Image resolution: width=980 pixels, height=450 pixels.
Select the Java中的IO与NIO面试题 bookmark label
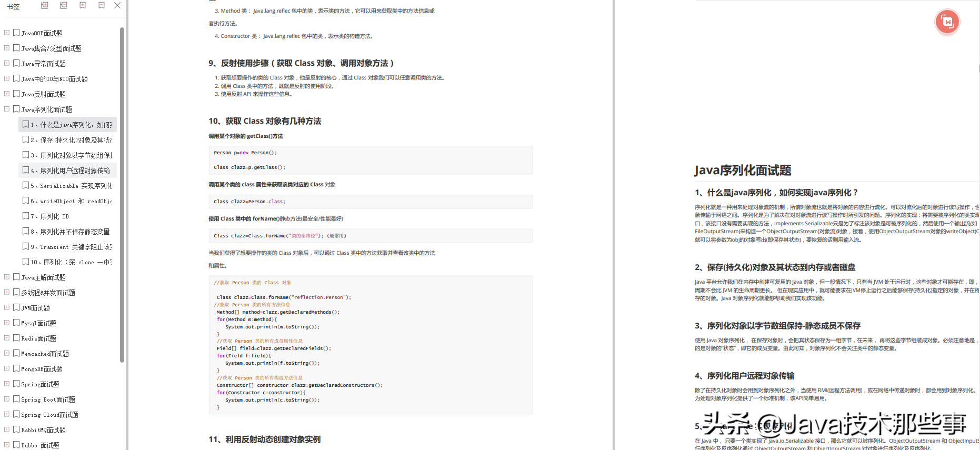coord(55,79)
